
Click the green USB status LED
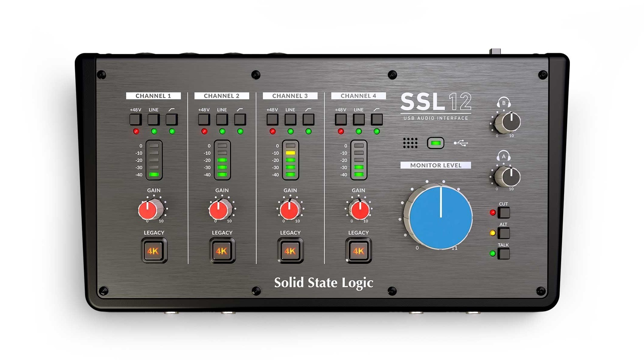436,143
